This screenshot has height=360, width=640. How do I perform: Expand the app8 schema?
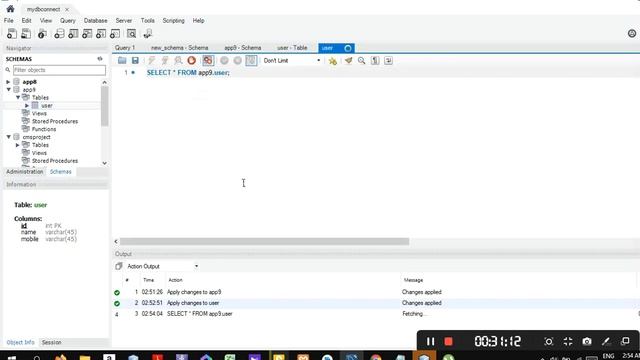click(8, 82)
